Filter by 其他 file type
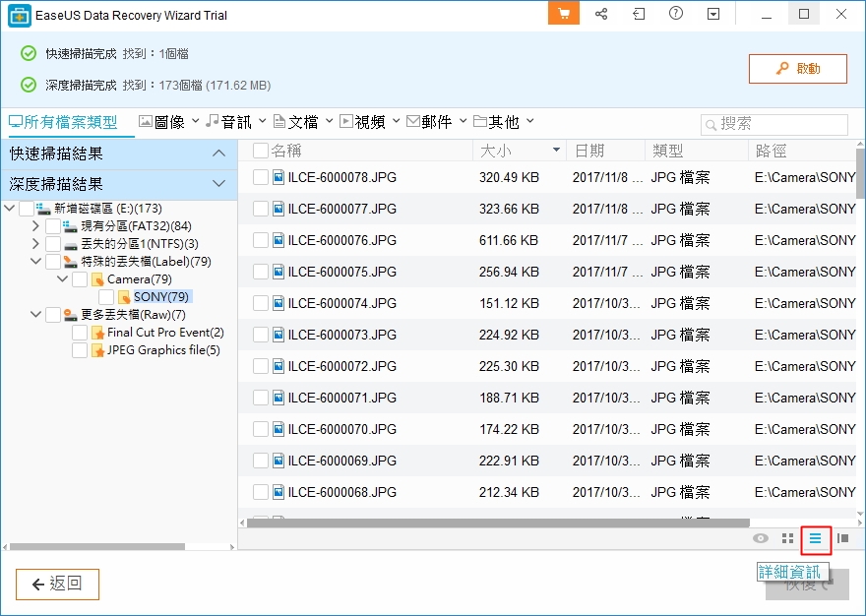The height and width of the screenshot is (616, 866). click(x=496, y=122)
